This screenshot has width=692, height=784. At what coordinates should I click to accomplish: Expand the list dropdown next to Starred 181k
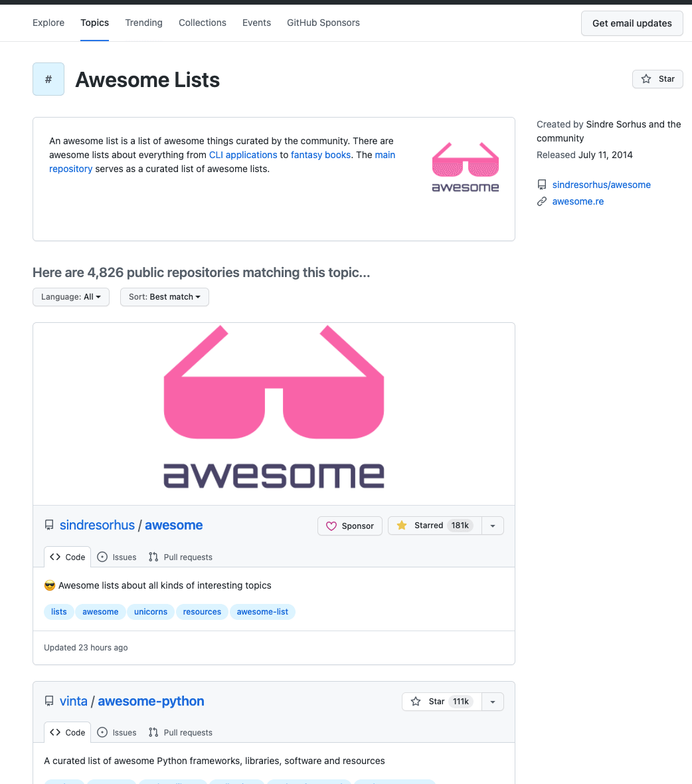pyautogui.click(x=493, y=526)
